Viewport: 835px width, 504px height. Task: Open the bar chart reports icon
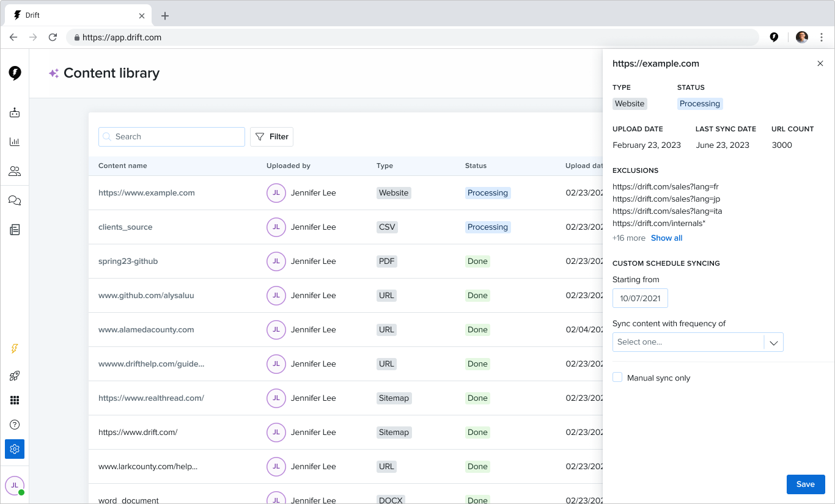click(x=15, y=142)
